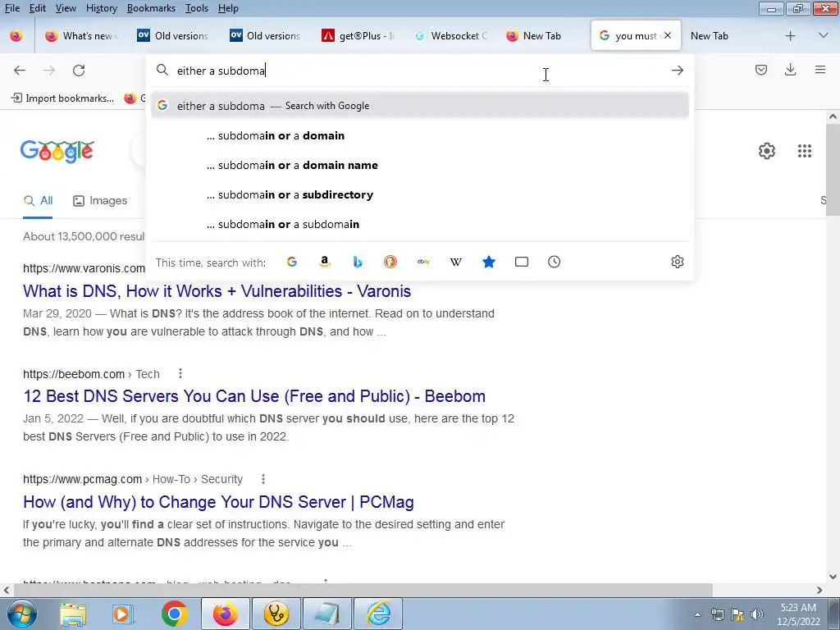Select the All search tab
Screen dimensions: 840x630
click(38, 200)
